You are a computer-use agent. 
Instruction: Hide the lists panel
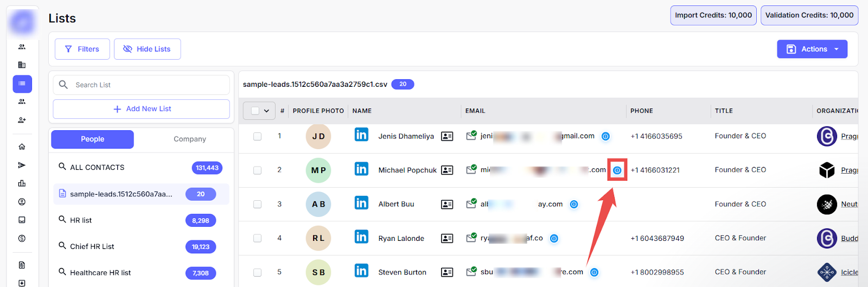(147, 49)
